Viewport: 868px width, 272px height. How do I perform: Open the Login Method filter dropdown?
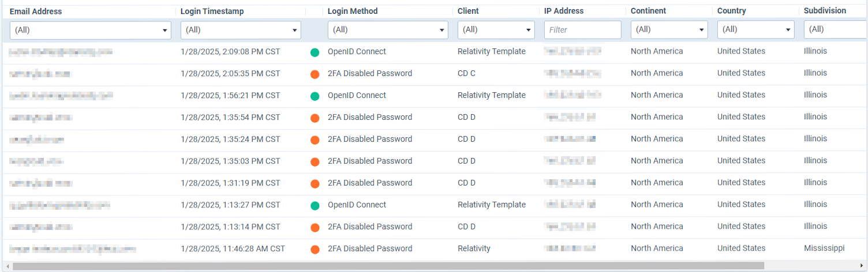(x=388, y=30)
